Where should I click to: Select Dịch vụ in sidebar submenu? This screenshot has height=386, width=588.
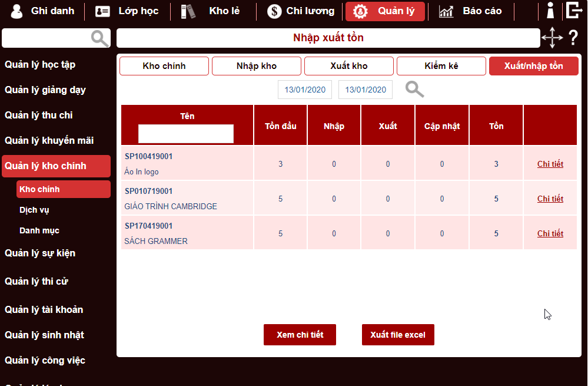coord(34,210)
